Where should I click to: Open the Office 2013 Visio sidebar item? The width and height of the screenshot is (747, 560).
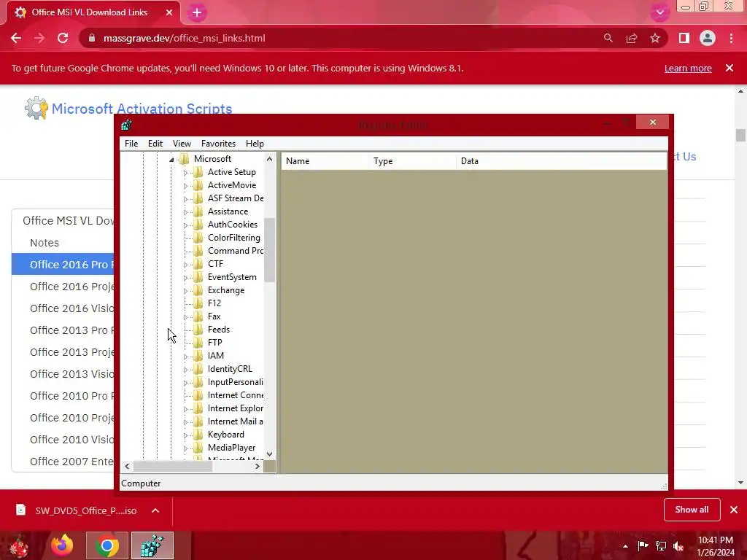click(x=71, y=374)
